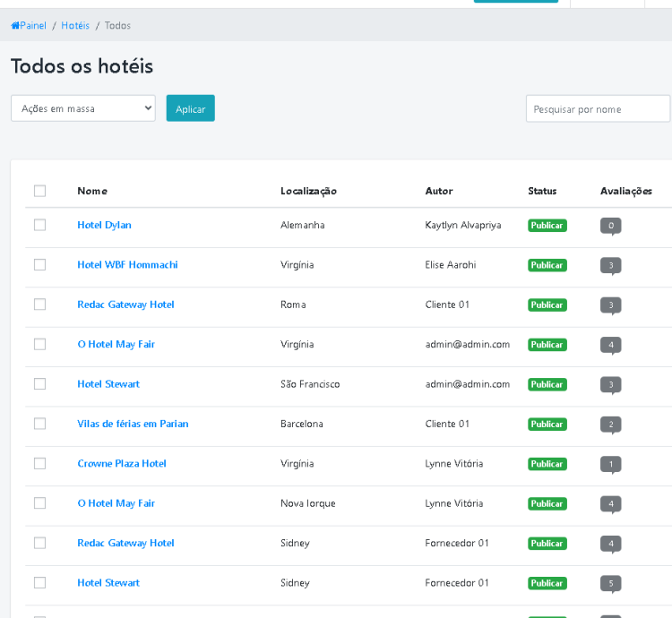
Task: Open the Redac Gateway Hotel link in Roma row
Action: click(125, 305)
